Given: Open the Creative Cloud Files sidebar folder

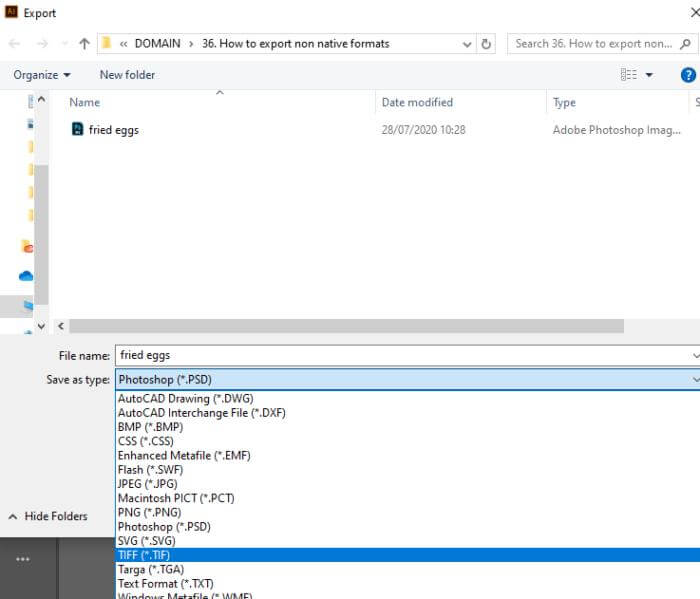Looking at the screenshot, I should pos(27,246).
